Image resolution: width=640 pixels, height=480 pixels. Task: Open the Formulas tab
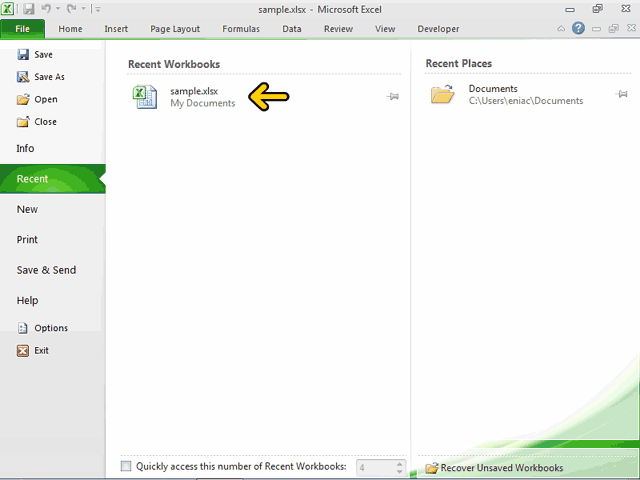tap(241, 29)
